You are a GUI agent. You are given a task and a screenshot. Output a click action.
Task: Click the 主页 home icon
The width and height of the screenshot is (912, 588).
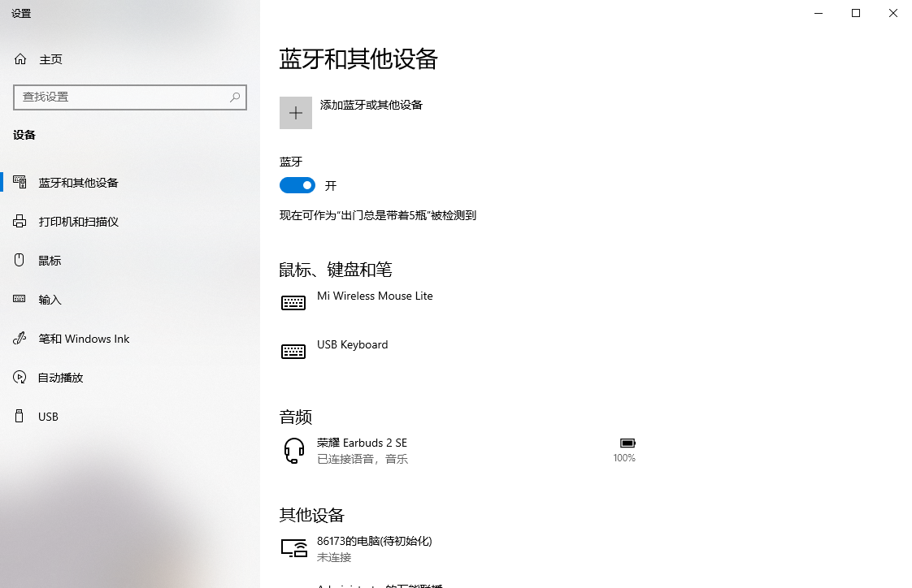tap(20, 58)
